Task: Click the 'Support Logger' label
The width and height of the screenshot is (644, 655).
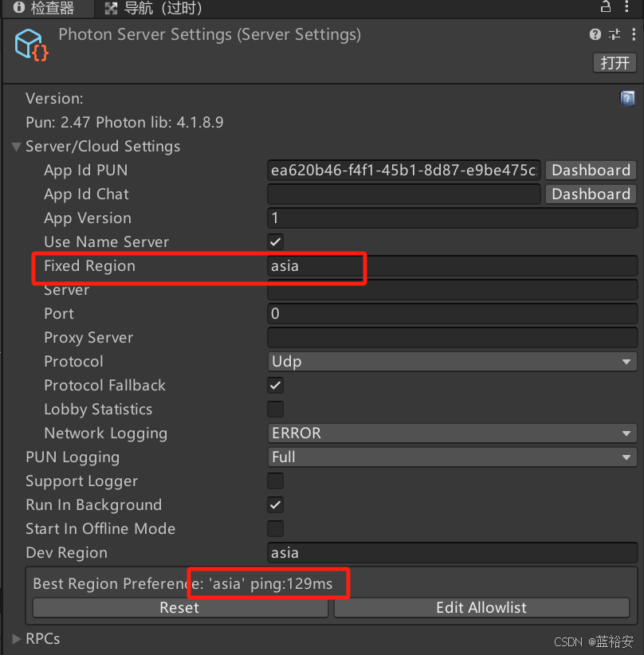Action: [x=82, y=481]
